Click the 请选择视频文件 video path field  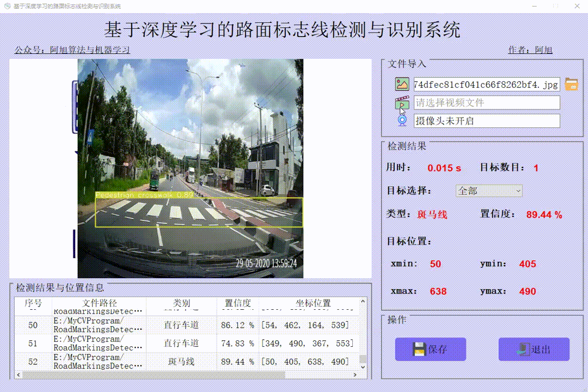click(x=487, y=102)
